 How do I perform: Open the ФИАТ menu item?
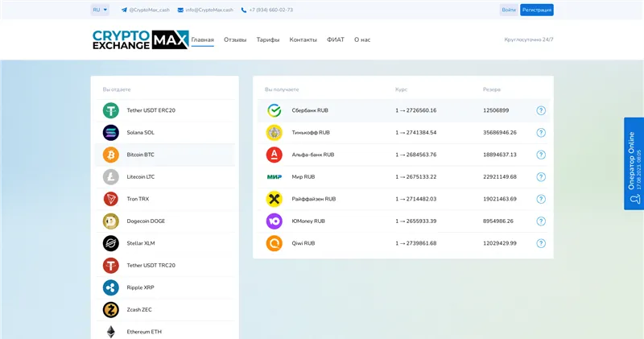point(336,39)
